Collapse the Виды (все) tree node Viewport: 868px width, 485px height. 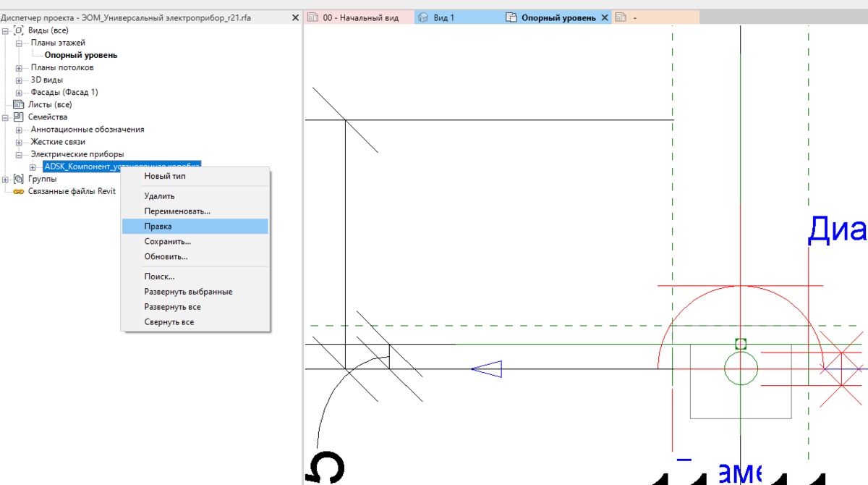7,30
